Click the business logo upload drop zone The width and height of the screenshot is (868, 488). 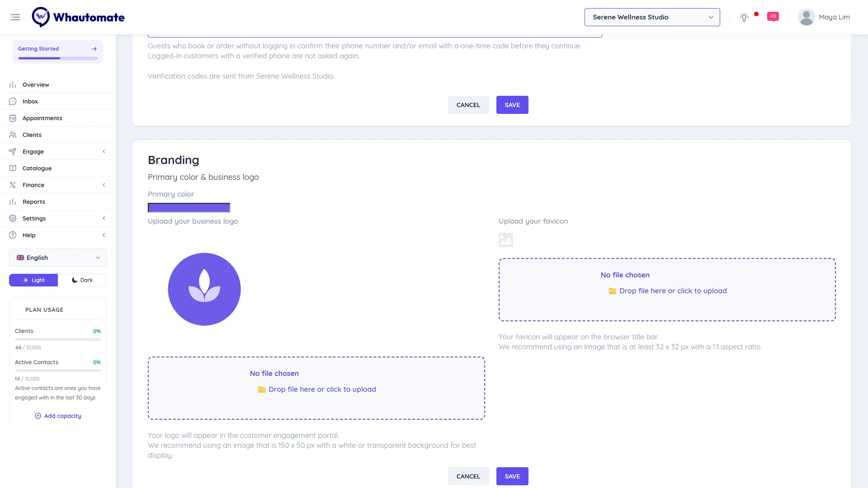tap(316, 388)
